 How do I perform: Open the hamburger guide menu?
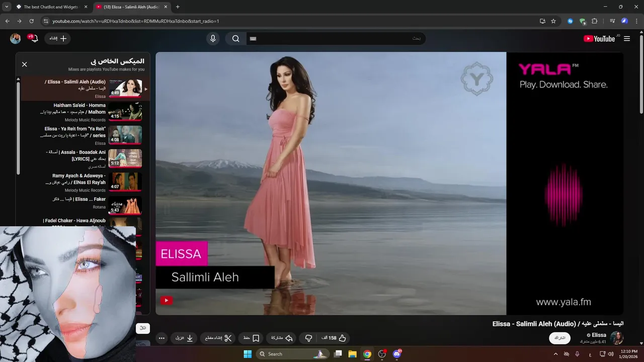click(x=627, y=39)
